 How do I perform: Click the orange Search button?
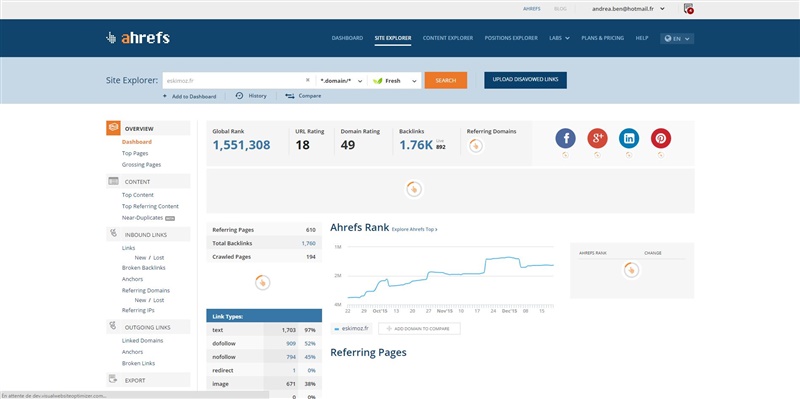[x=445, y=81]
